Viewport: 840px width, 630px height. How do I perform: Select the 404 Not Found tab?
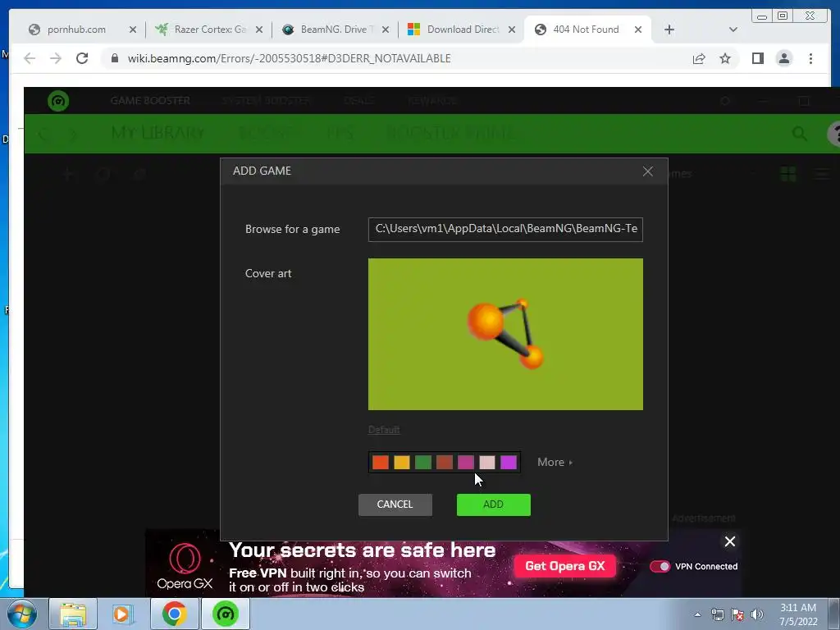coord(586,30)
